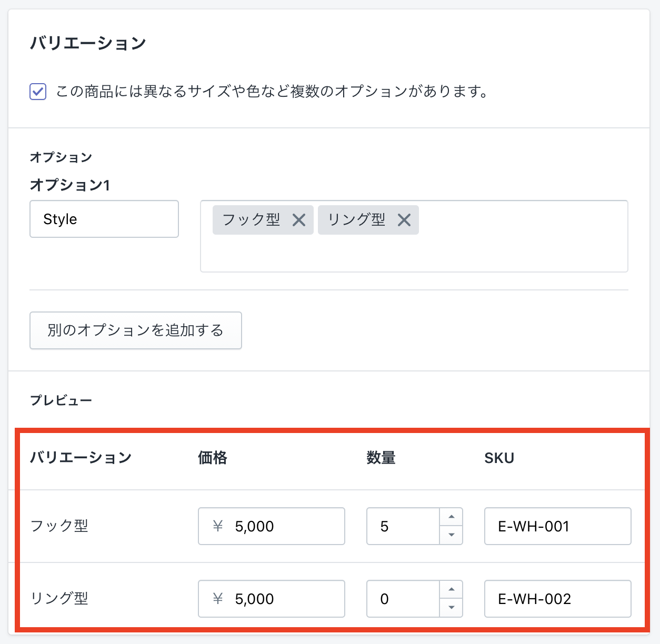This screenshot has width=660, height=644.
Task: Edit SKU field E-WH-001
Action: pos(557,526)
